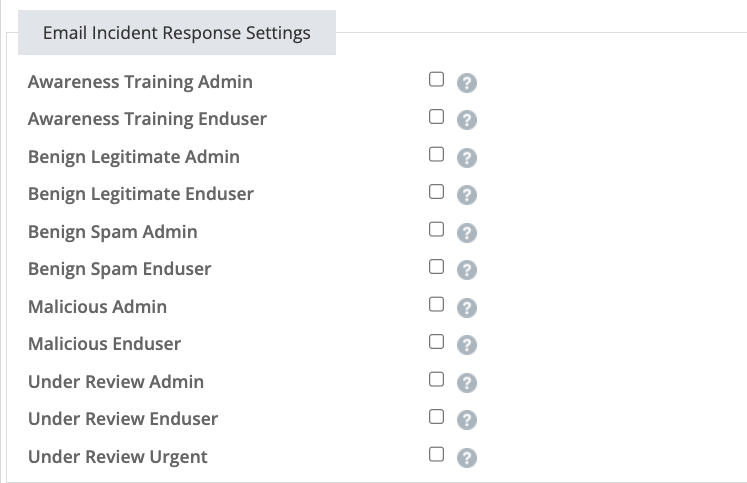Show help for Benign Legitimate Admin
Image resolution: width=747 pixels, height=483 pixels.
467,158
